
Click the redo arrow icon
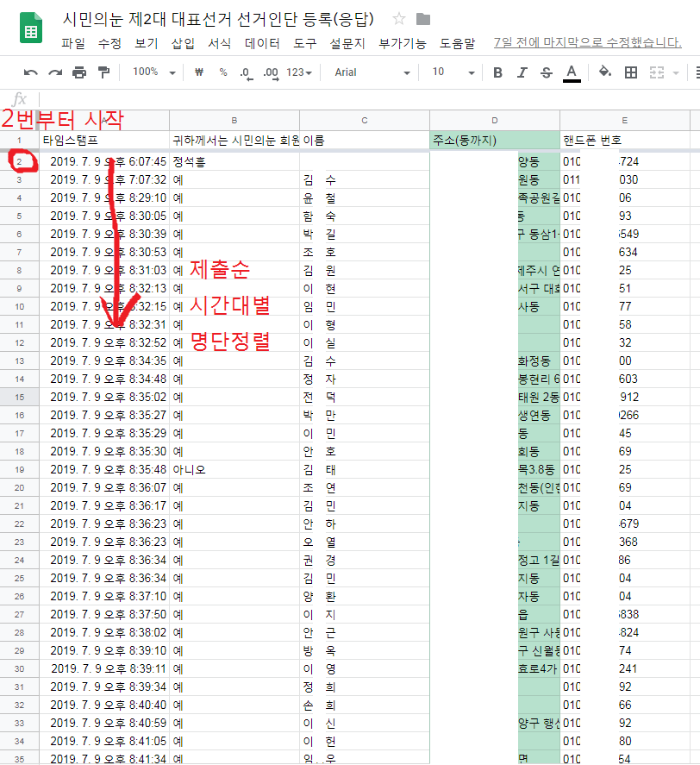click(x=55, y=72)
